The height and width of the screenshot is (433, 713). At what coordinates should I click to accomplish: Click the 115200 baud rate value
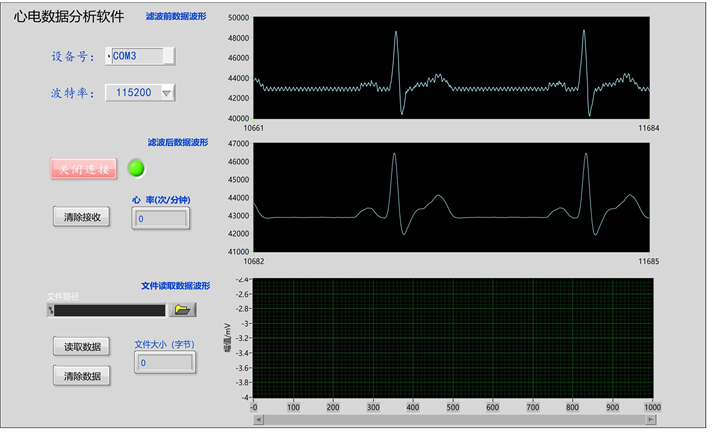(x=132, y=93)
